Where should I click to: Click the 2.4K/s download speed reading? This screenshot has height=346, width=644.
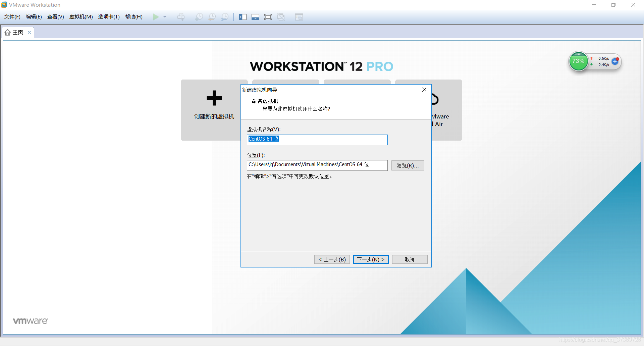(604, 65)
